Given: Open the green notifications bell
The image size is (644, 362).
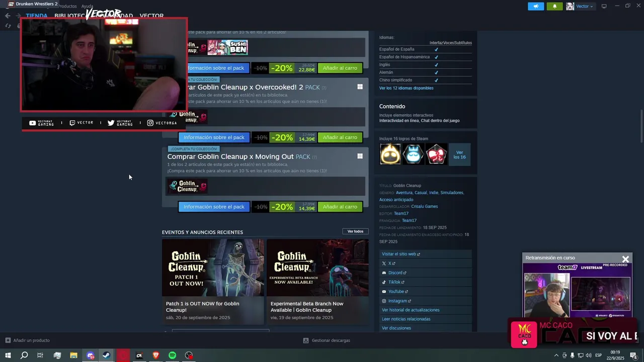Looking at the screenshot, I should pos(554,6).
